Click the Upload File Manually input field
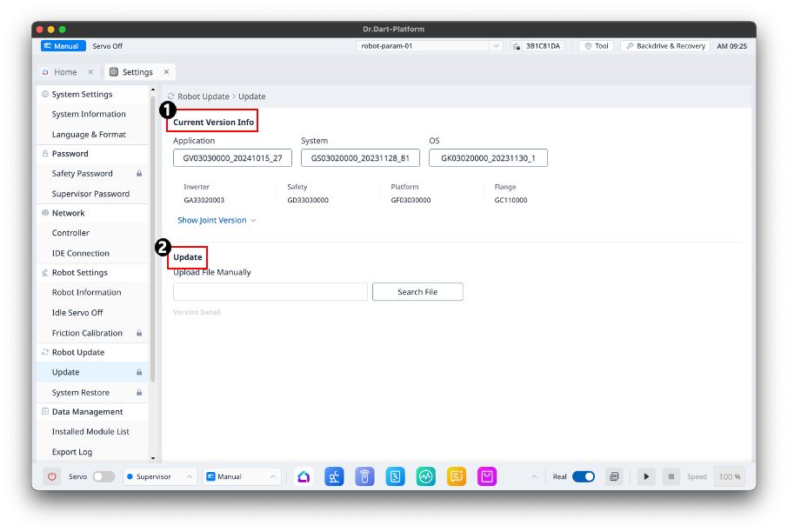Viewport: 788px width, 532px height. (270, 292)
